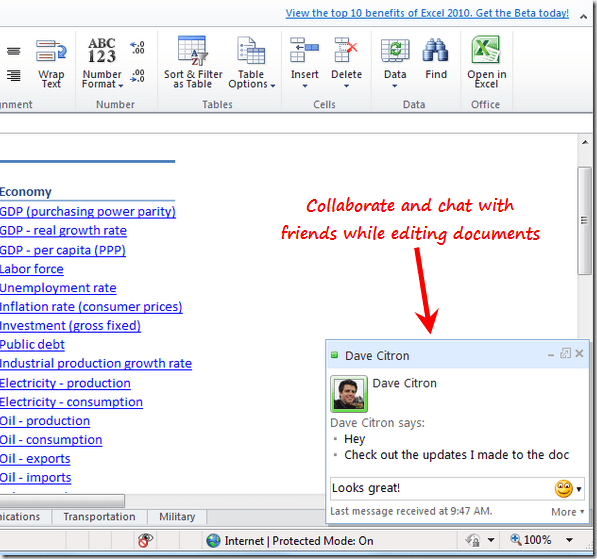Click the align right text icon

tap(14, 75)
